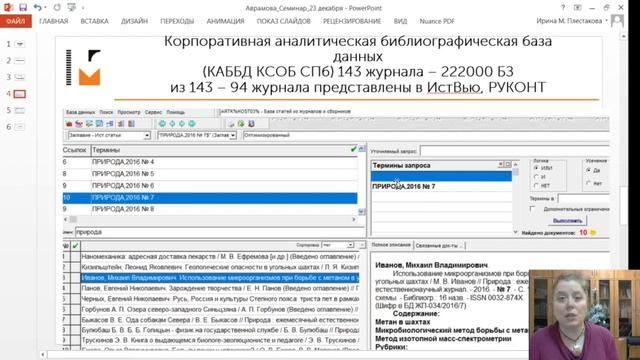Expand undo history dropdown arrow
640x360 pixels.
[44, 7]
